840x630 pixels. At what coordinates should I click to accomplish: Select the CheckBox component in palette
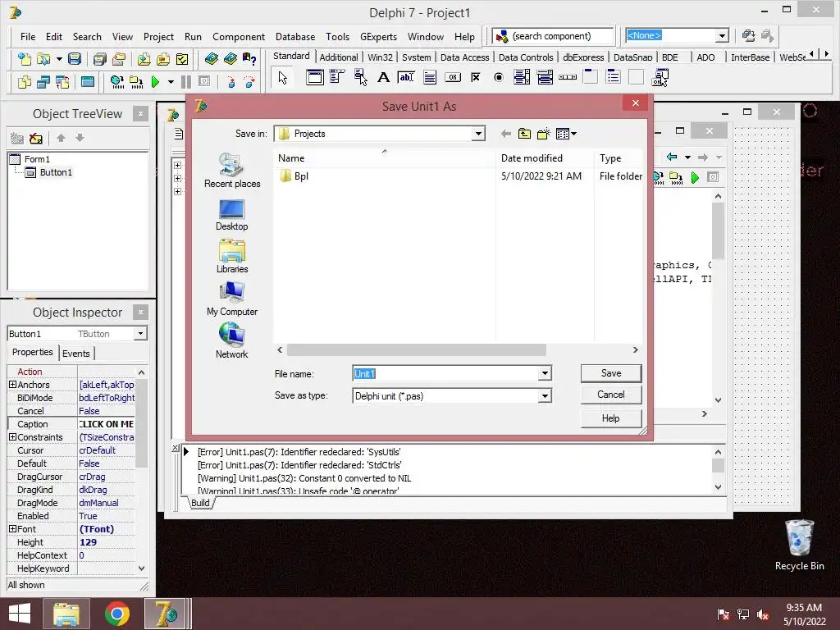(476, 78)
